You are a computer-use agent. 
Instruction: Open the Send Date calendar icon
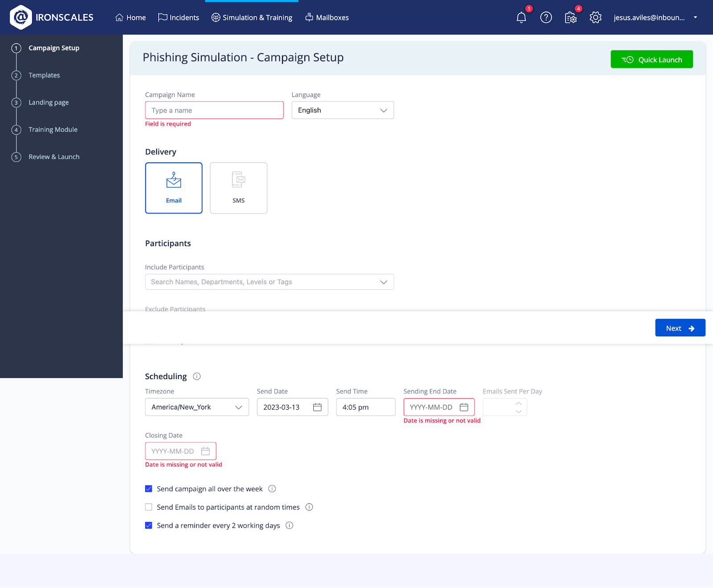click(317, 407)
